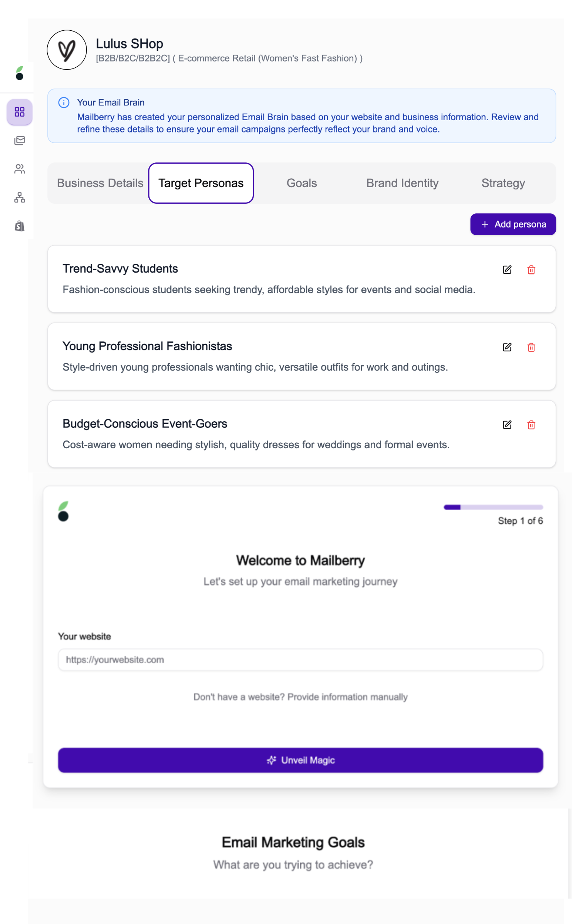Delete the Budget-Conscious Event-Goers persona
This screenshot has width=578, height=924.
tap(531, 425)
